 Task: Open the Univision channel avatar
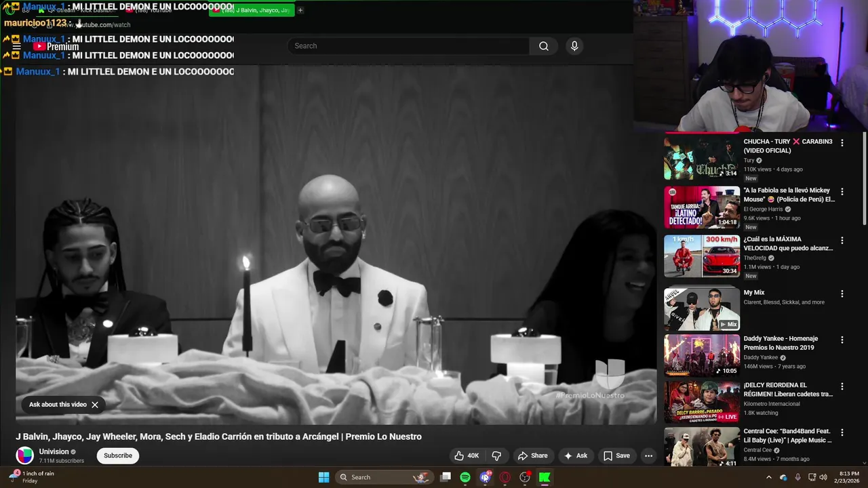click(x=25, y=455)
